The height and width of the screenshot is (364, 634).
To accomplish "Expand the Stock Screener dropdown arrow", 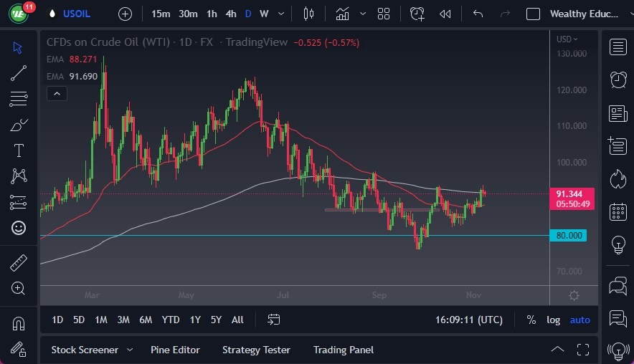I will pyautogui.click(x=130, y=350).
